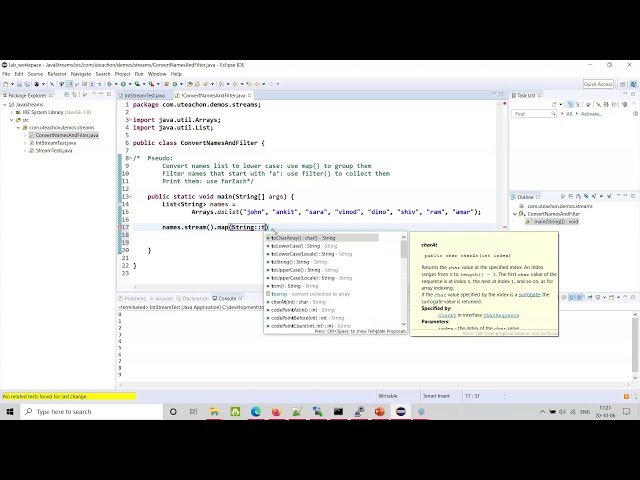Click the Windows Start button
The width and height of the screenshot is (640, 480).
click(10, 412)
